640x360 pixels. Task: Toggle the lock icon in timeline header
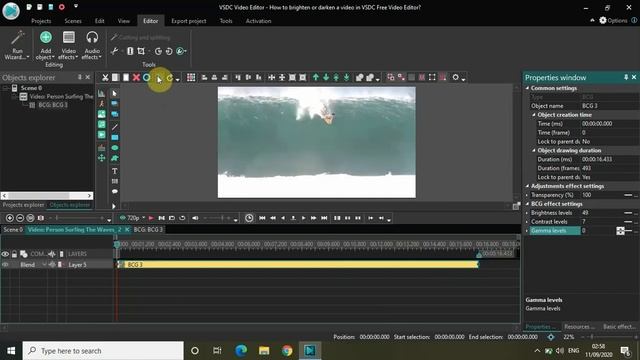tap(14, 254)
